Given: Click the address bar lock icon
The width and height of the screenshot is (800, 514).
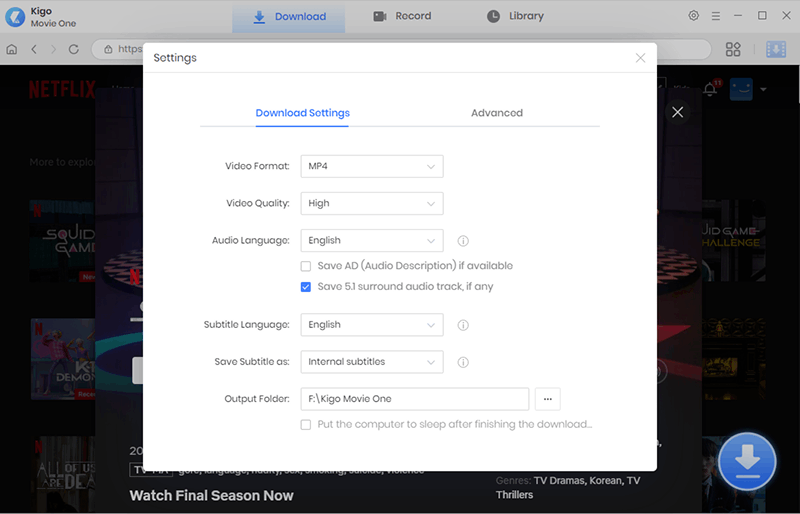Looking at the screenshot, I should [108, 49].
